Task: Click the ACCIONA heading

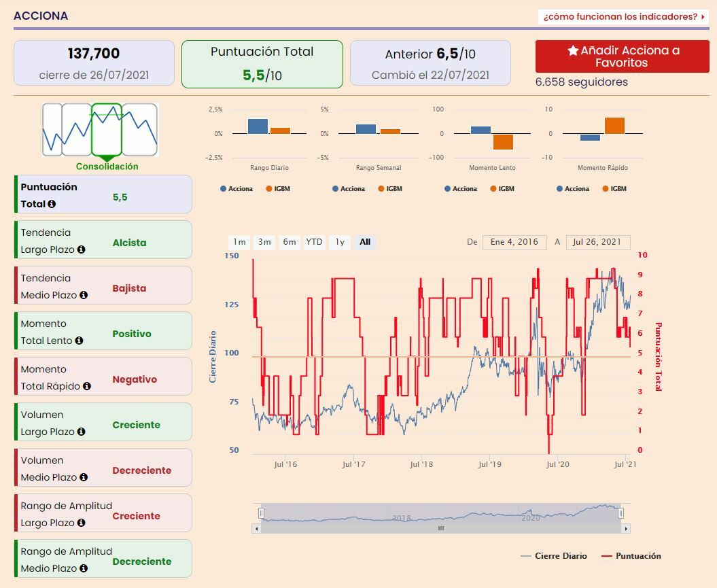Action: 41,16
